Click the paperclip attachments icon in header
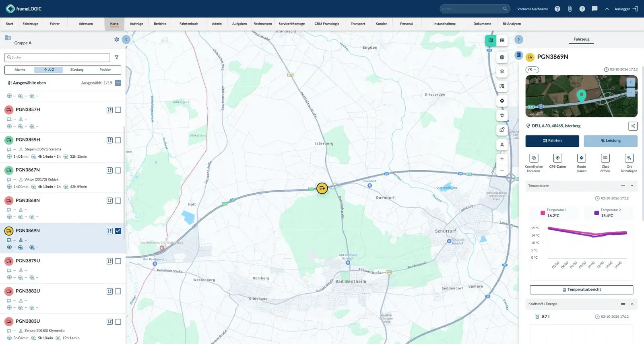 tap(570, 9)
